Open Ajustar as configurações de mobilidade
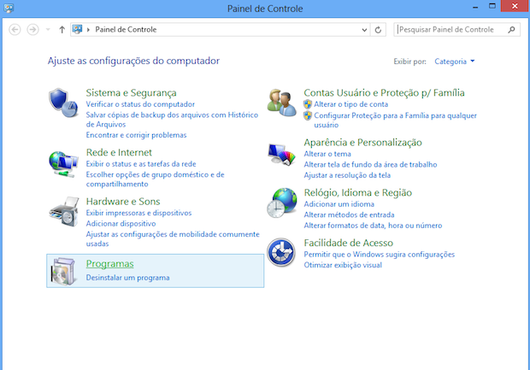Screen dimensions: 530x370 pos(173,239)
